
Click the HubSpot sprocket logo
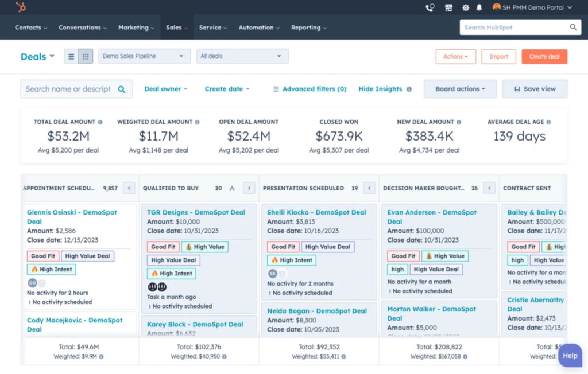(x=21, y=7)
